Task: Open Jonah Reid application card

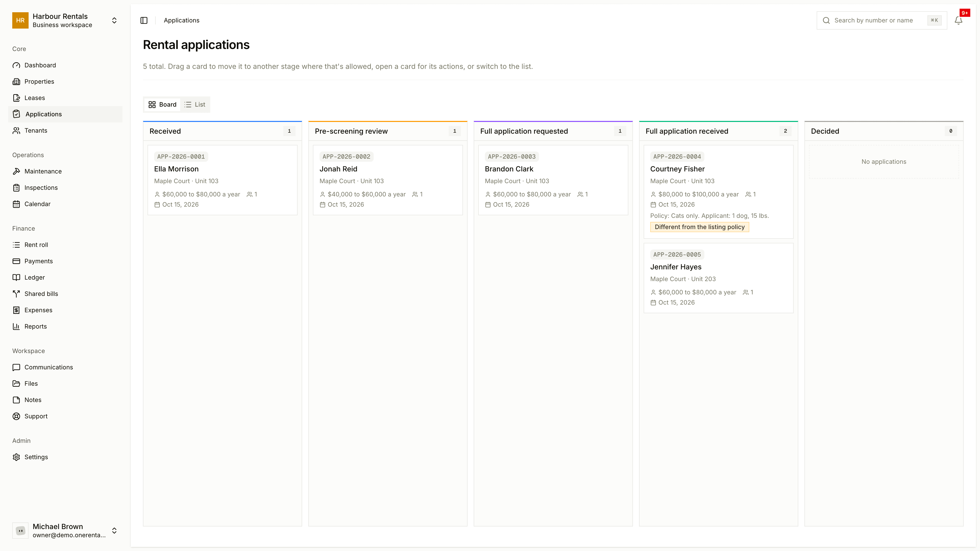Action: click(x=388, y=180)
